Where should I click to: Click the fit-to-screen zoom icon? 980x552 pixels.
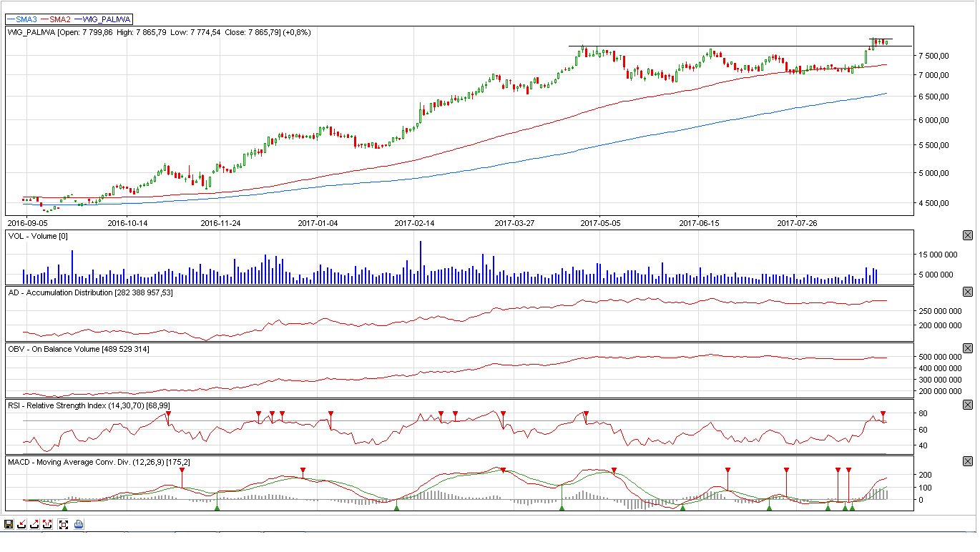point(64,524)
